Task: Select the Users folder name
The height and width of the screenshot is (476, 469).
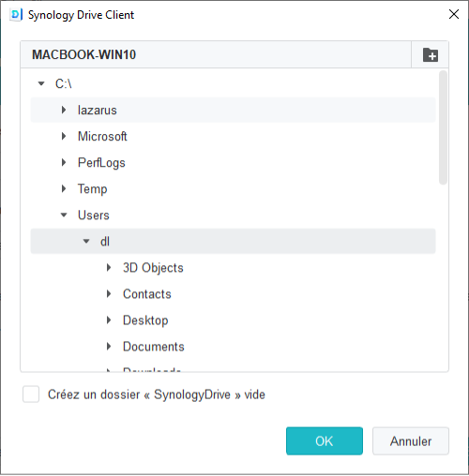Action: (x=94, y=216)
